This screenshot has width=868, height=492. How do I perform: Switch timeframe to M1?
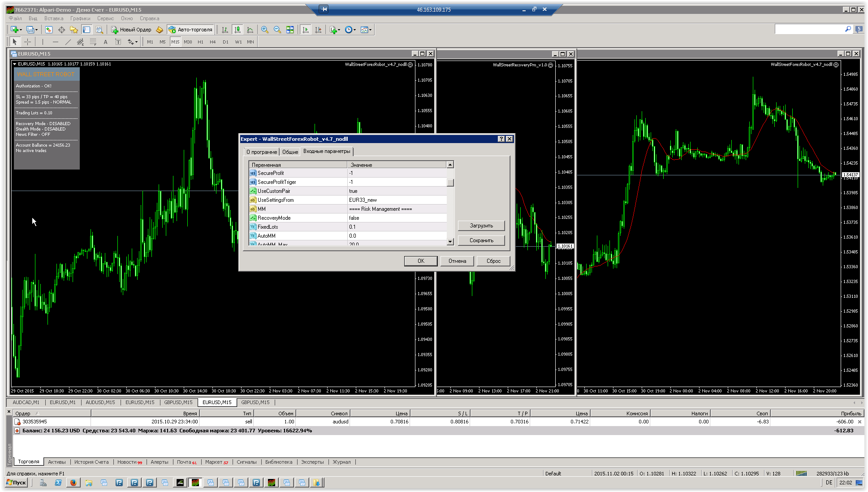click(x=150, y=42)
